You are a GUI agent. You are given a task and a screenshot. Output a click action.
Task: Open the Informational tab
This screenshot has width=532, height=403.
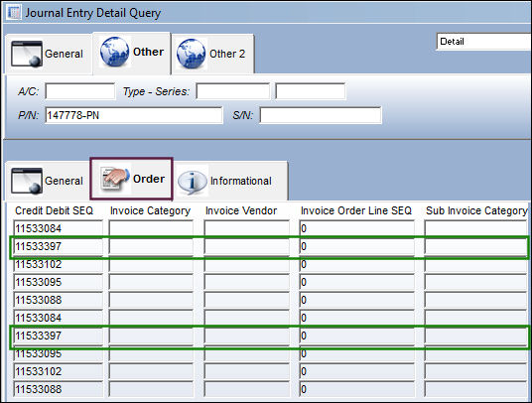(230, 181)
